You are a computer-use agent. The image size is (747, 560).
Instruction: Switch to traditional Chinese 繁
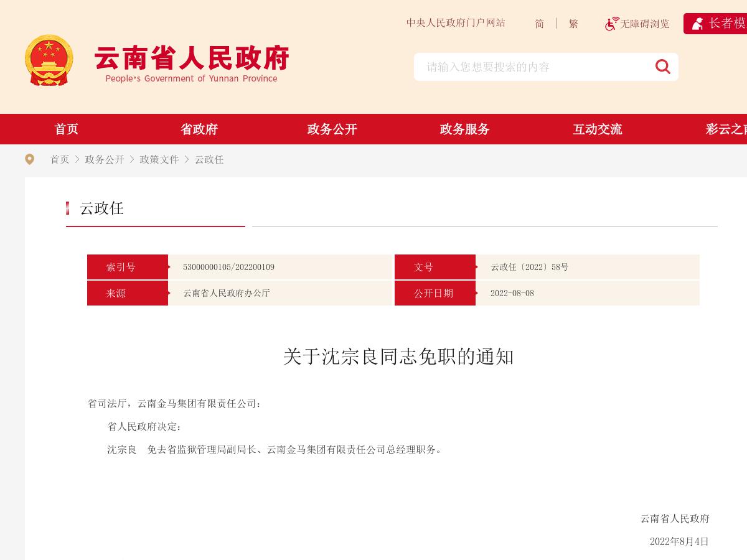click(x=573, y=24)
